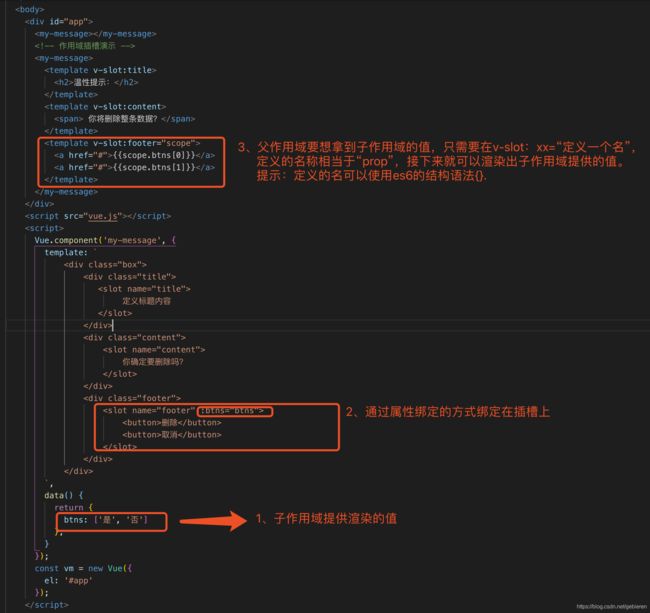This screenshot has width=650, height=613.
Task: Click the data() { function line
Action: coord(63,495)
